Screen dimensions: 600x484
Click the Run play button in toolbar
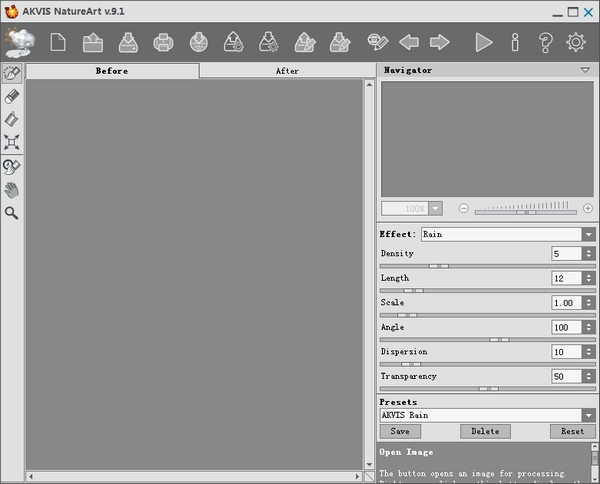coord(484,42)
